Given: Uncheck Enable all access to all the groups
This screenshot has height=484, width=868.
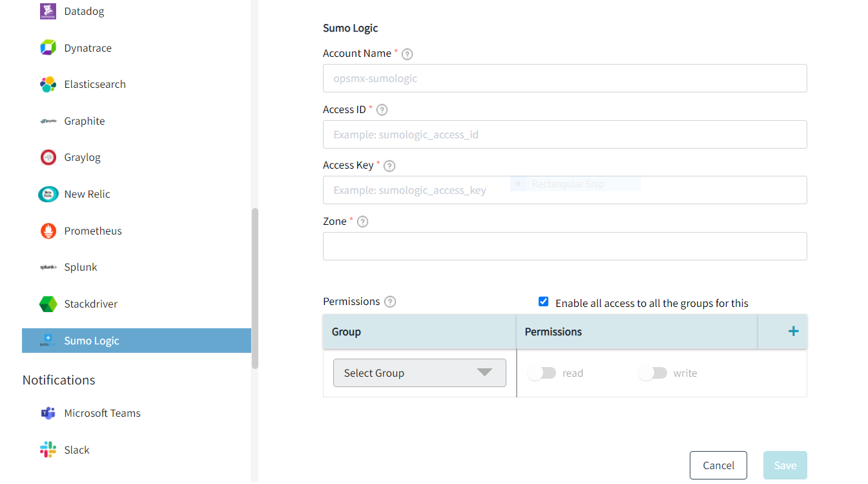Looking at the screenshot, I should [543, 301].
